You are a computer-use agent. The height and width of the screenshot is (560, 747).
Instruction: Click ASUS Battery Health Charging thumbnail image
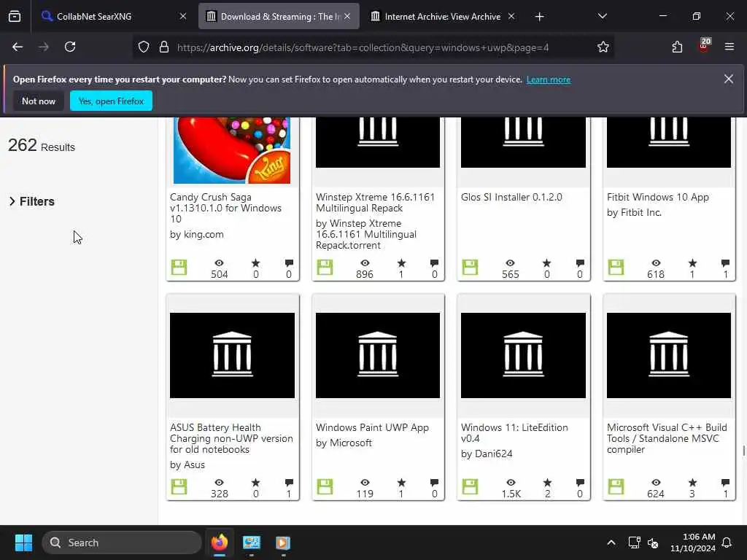(232, 355)
